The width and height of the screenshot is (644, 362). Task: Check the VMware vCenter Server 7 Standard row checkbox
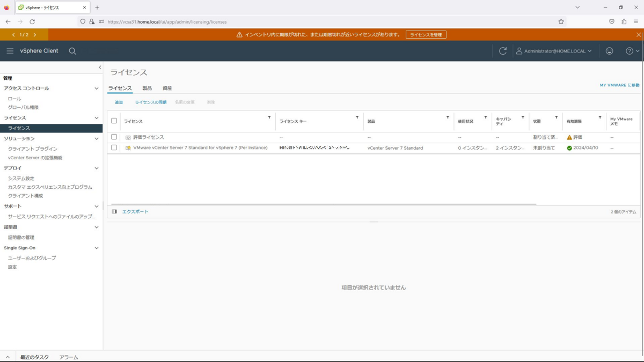[x=114, y=147]
